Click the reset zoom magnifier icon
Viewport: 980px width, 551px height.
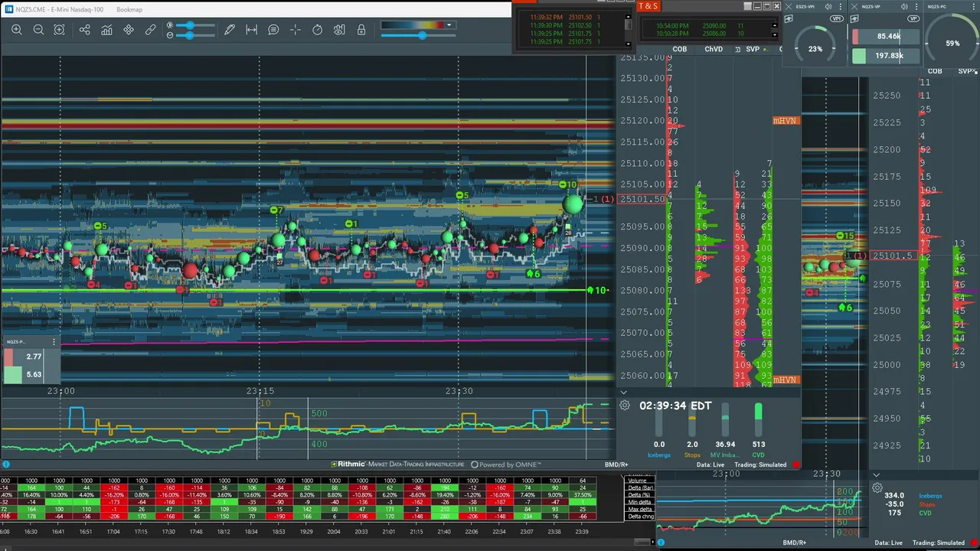pos(60,30)
